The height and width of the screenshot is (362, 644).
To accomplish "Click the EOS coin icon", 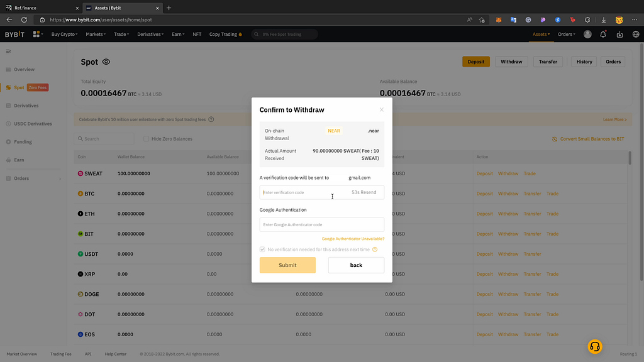I will [80, 334].
